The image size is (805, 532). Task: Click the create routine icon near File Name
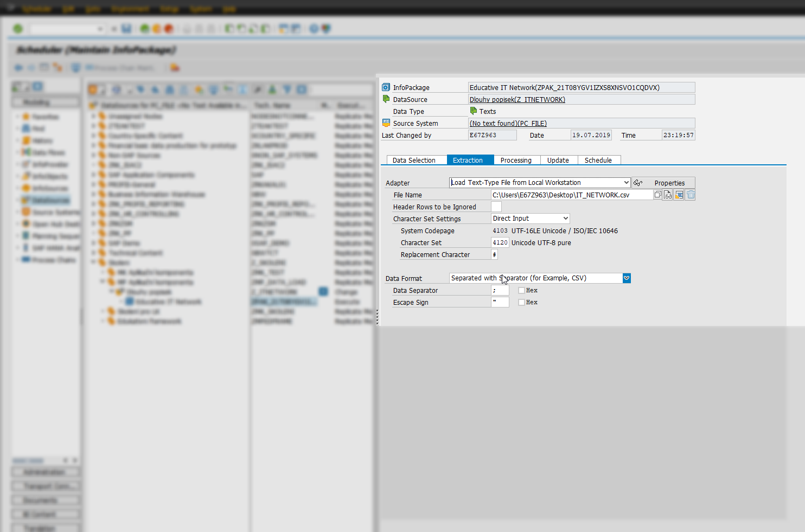click(679, 195)
